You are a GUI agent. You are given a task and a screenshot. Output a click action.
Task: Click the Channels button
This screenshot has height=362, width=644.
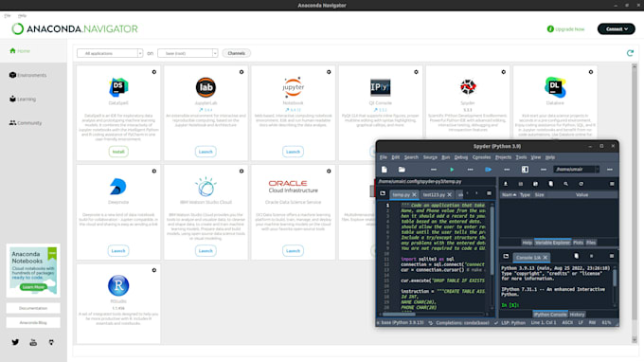point(236,53)
